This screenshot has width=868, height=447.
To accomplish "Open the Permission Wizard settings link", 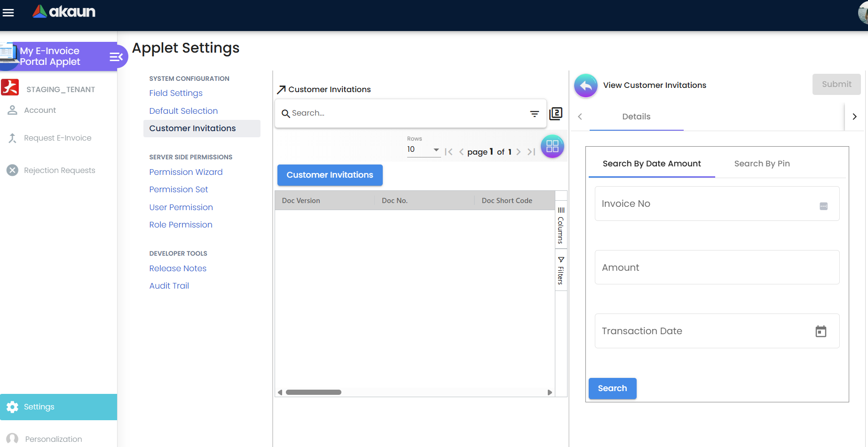I will [x=186, y=172].
